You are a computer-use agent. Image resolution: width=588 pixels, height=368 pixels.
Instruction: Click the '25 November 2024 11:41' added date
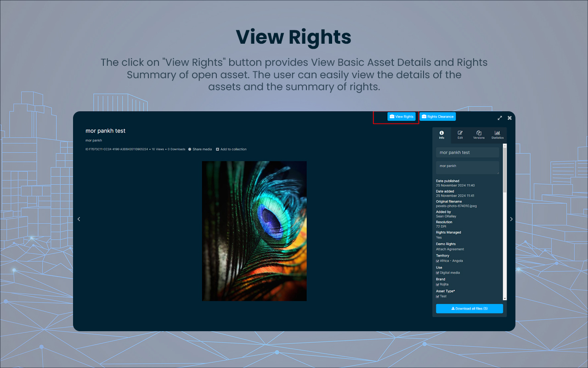[x=455, y=196]
